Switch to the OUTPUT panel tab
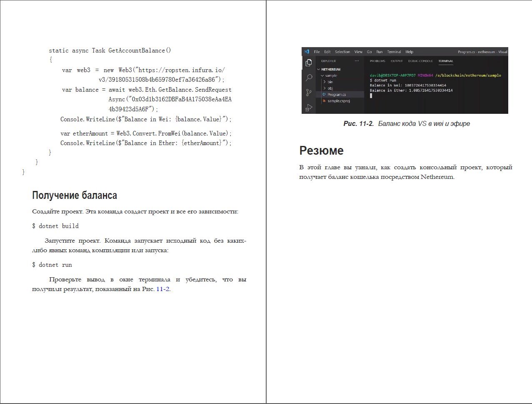Screen dimensions: 532x404 [397, 61]
